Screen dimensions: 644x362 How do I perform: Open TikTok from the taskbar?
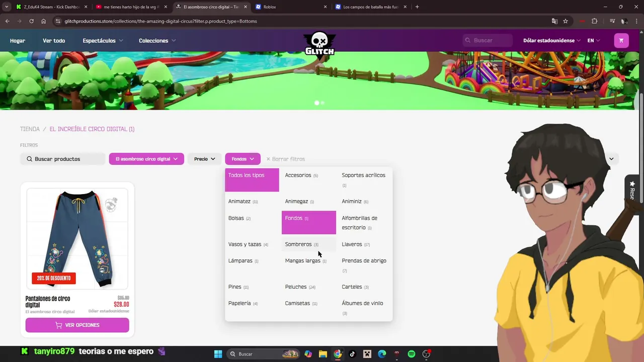click(352, 354)
